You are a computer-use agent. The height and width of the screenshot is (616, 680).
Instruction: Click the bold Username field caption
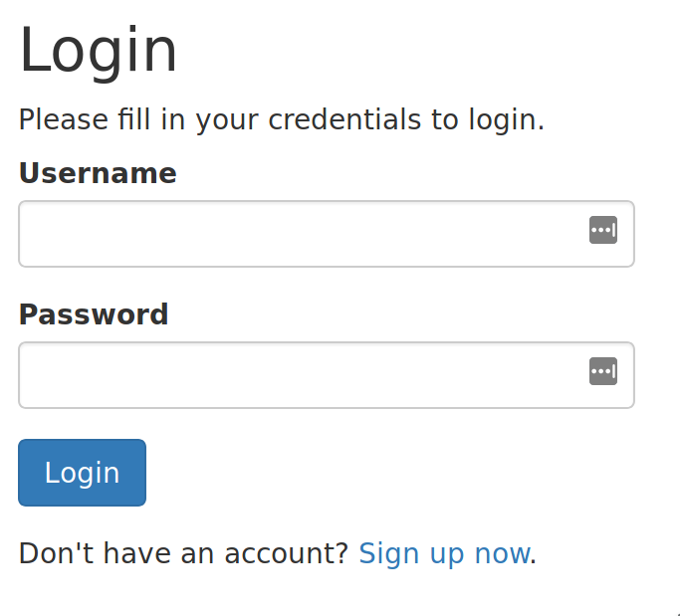click(98, 173)
